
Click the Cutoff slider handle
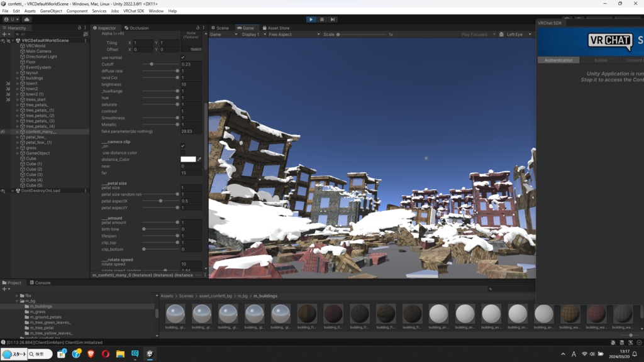152,64
